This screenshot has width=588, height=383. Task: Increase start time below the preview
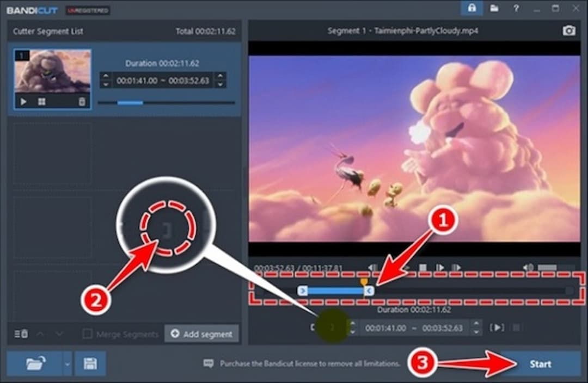[352, 323]
